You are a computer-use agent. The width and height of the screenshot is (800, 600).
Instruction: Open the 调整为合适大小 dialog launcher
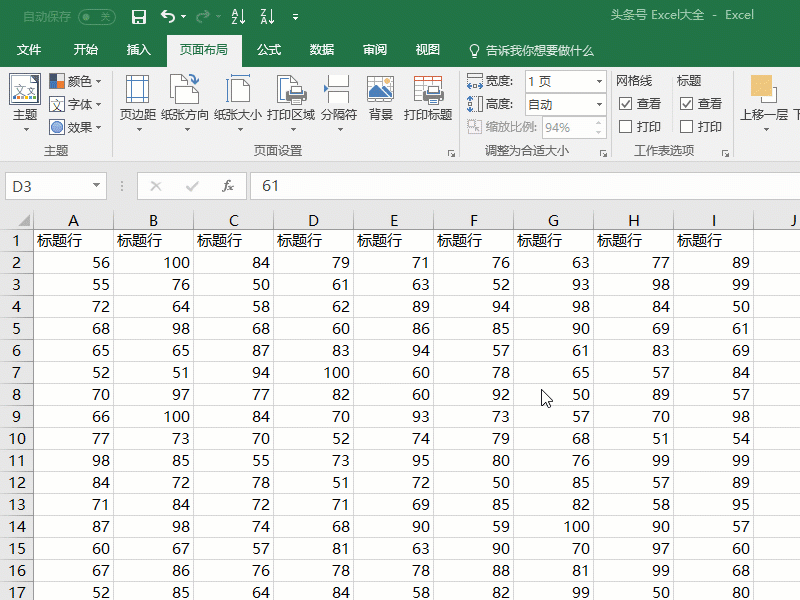coord(603,153)
